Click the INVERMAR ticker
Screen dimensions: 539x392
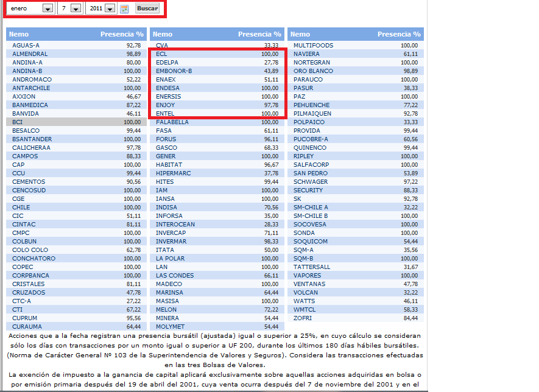(x=171, y=241)
